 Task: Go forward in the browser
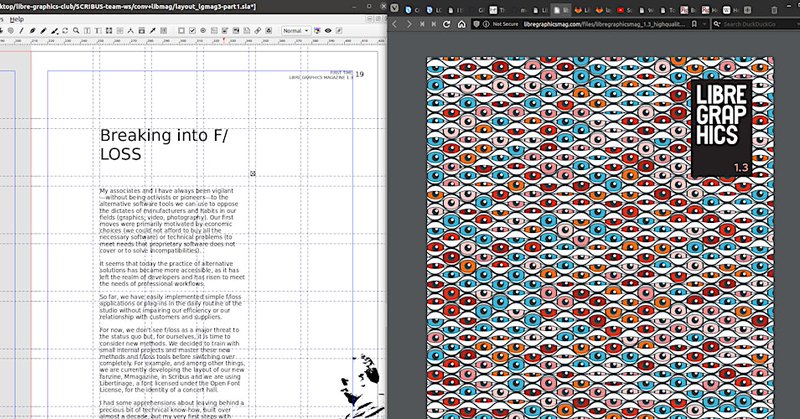[409, 24]
